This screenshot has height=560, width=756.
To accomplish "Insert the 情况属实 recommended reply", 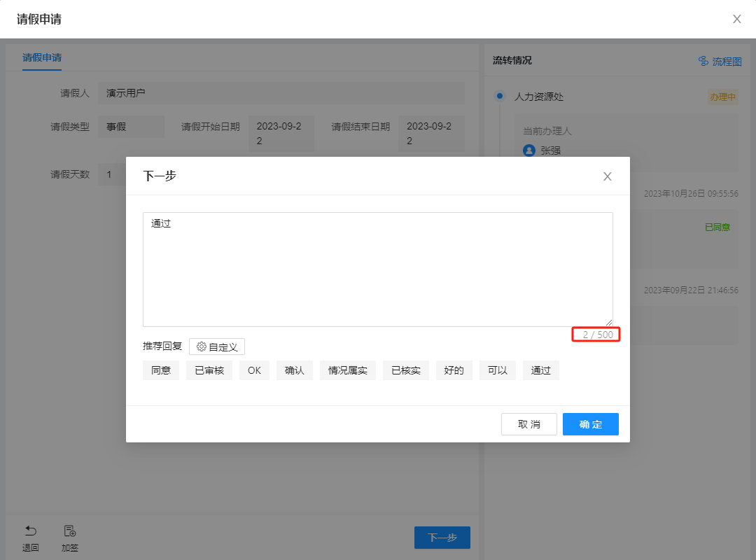I will tap(348, 370).
